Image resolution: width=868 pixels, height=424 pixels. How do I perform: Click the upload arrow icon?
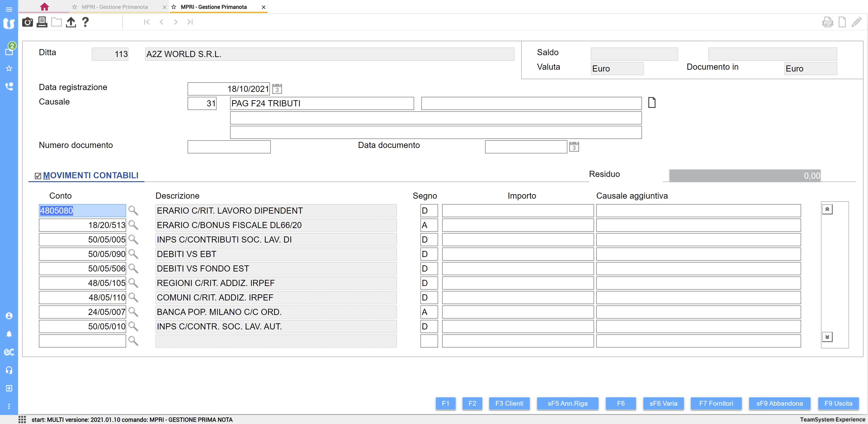click(x=71, y=22)
